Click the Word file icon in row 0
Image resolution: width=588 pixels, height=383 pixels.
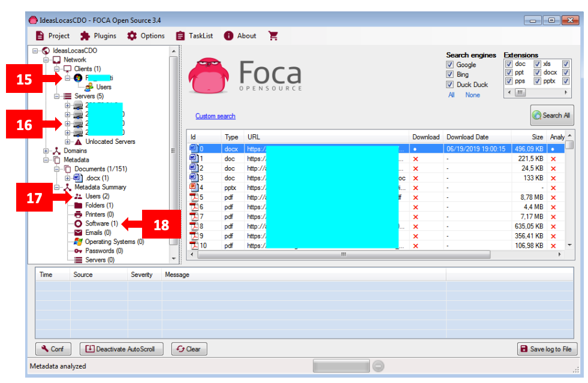194,149
